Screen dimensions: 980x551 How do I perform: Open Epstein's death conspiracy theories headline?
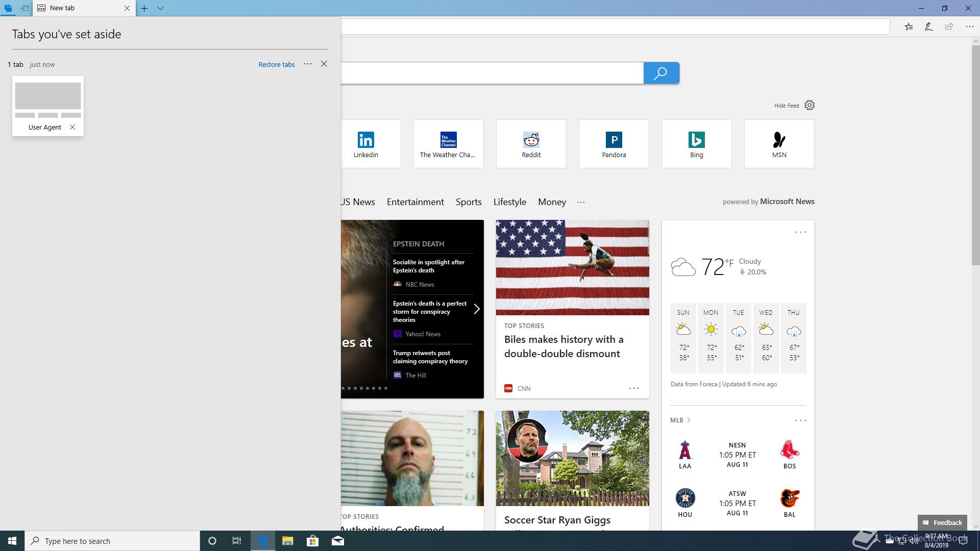[x=430, y=312]
